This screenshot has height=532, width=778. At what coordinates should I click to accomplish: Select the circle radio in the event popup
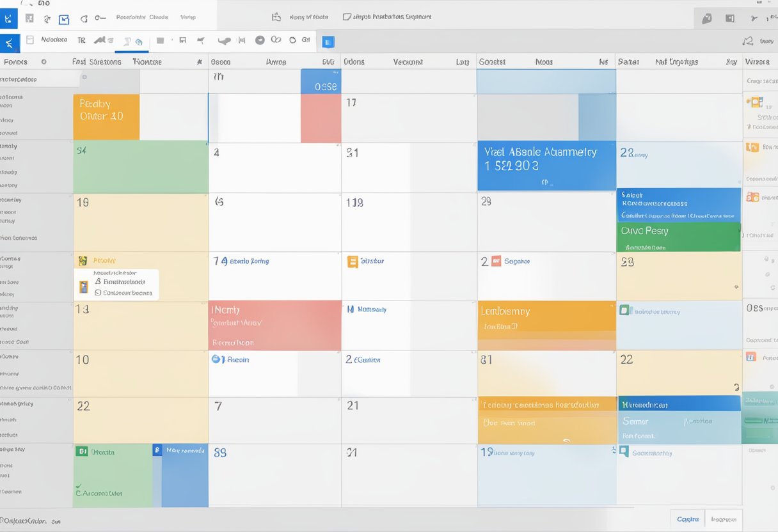[x=98, y=293]
